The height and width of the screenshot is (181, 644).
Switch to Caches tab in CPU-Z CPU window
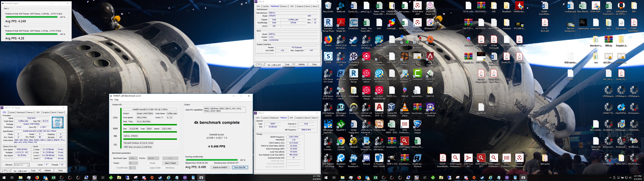click(12, 112)
